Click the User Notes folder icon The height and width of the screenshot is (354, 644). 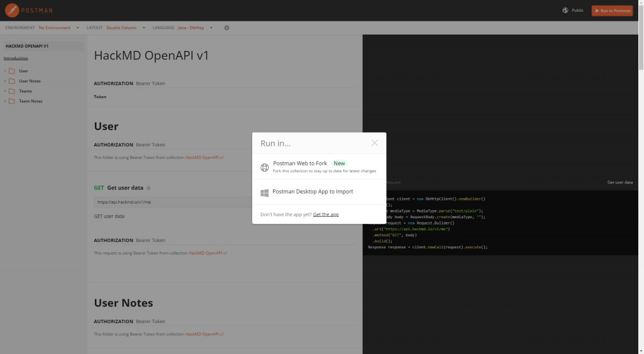coord(12,81)
